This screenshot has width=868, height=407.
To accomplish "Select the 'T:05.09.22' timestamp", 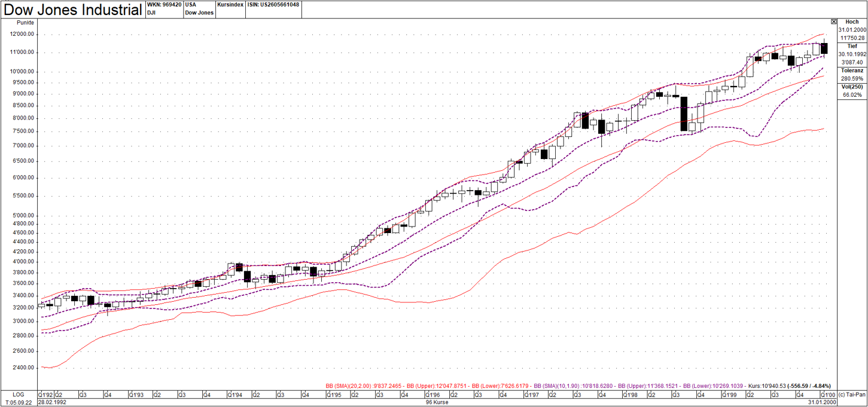I will (x=18, y=402).
